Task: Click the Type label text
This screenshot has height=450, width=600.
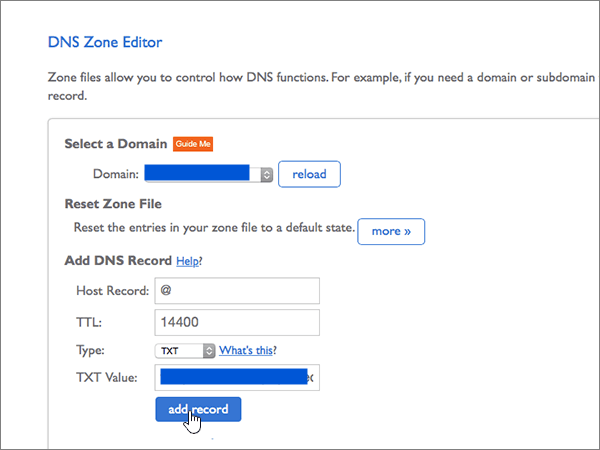Action: 91,351
